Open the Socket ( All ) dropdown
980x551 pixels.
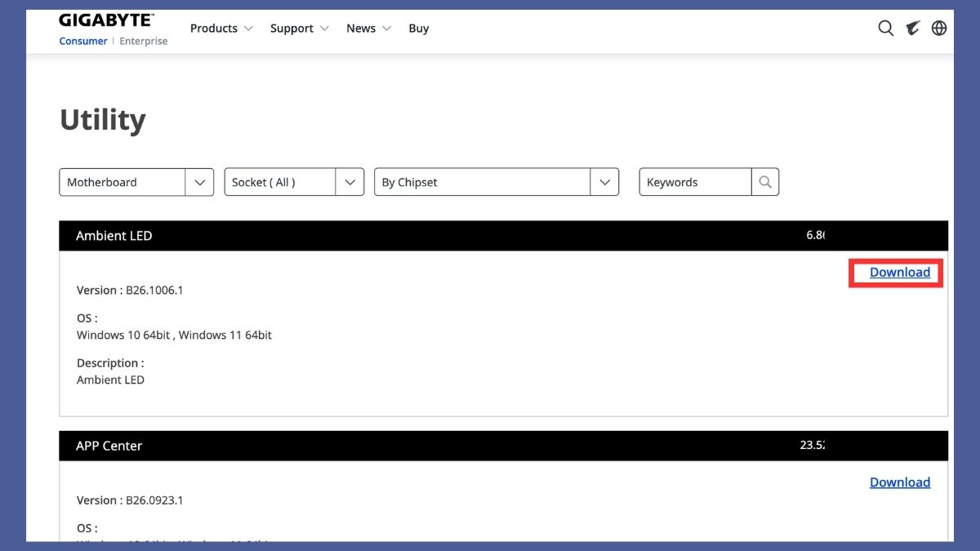[294, 182]
